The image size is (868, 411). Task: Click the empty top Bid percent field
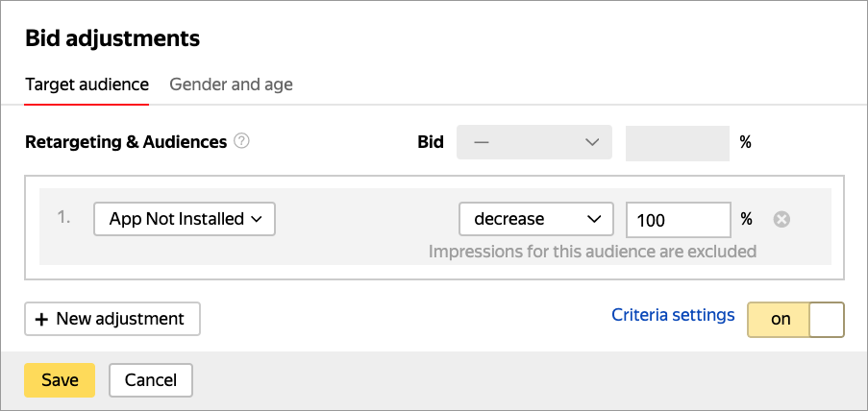678,142
